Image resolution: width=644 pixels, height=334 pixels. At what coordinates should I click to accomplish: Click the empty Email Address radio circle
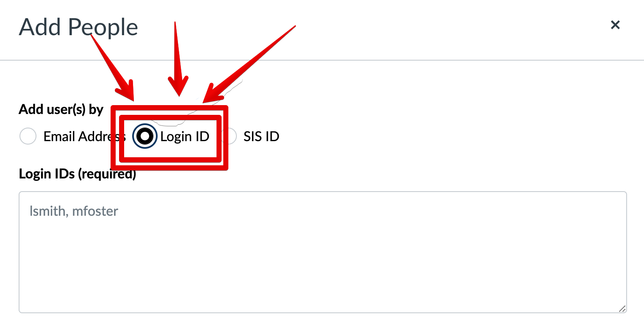pyautogui.click(x=28, y=136)
